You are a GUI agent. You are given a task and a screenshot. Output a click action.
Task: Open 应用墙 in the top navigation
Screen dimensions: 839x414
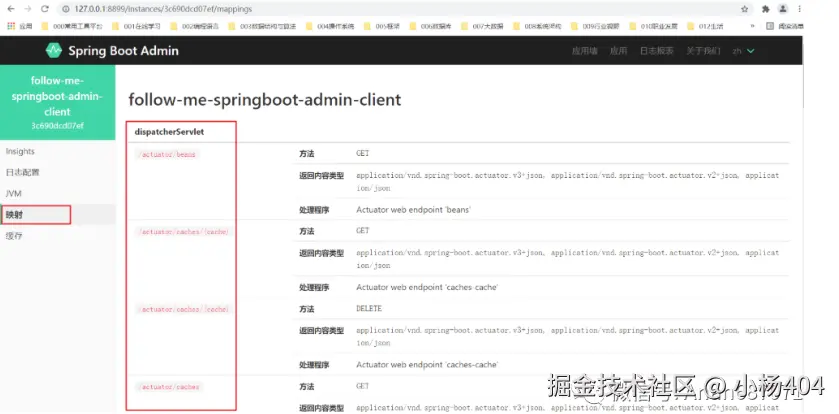(584, 51)
